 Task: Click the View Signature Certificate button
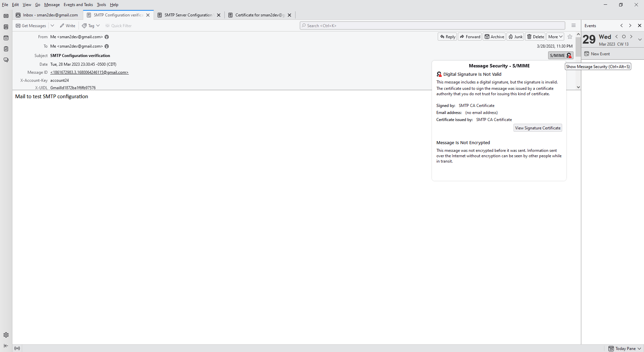click(x=537, y=128)
